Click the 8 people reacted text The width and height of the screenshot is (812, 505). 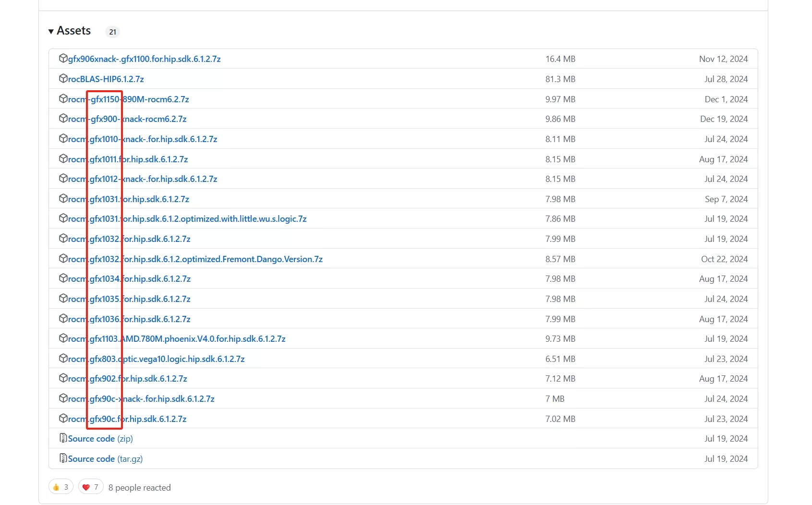tap(140, 487)
